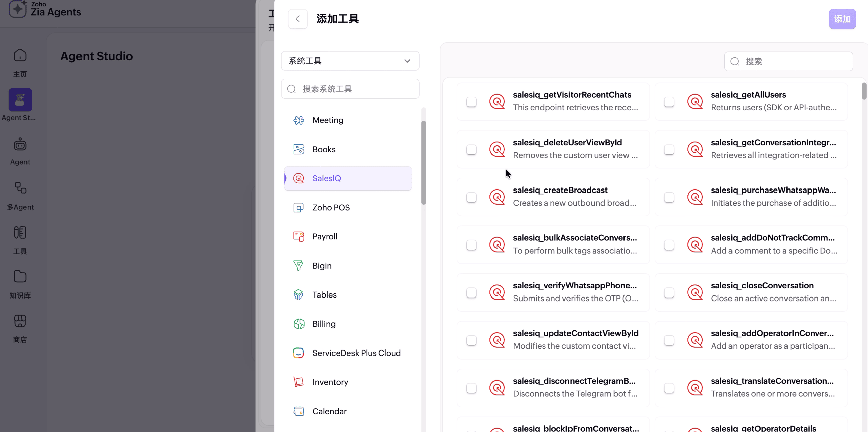Click SalesIQ icon on salesiq_getVisitorRecentChats card

497,101
